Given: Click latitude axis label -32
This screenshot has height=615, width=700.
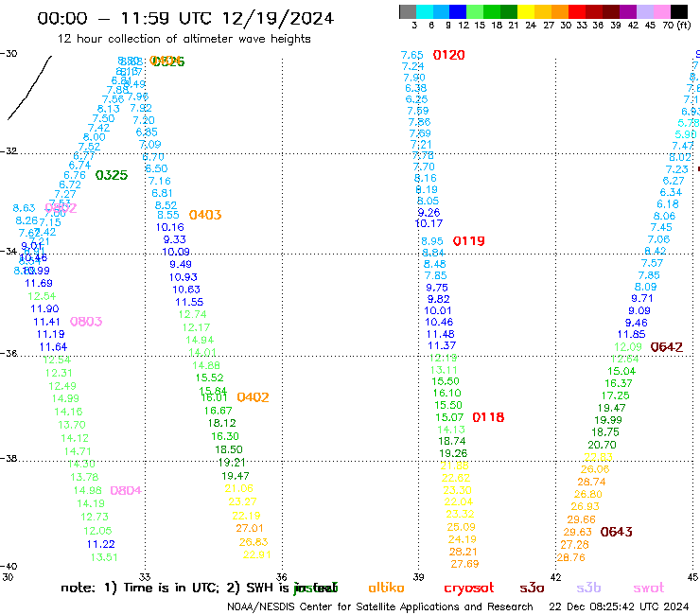Looking at the screenshot, I should pos(9,151).
